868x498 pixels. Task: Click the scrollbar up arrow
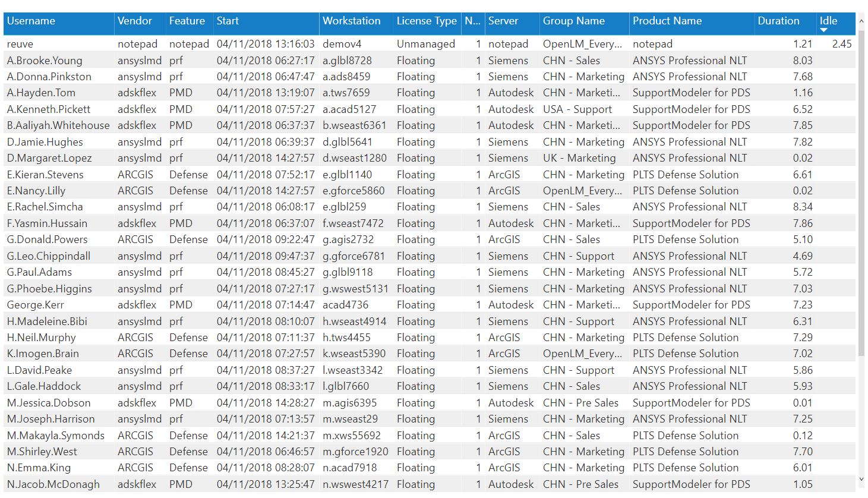861,21
